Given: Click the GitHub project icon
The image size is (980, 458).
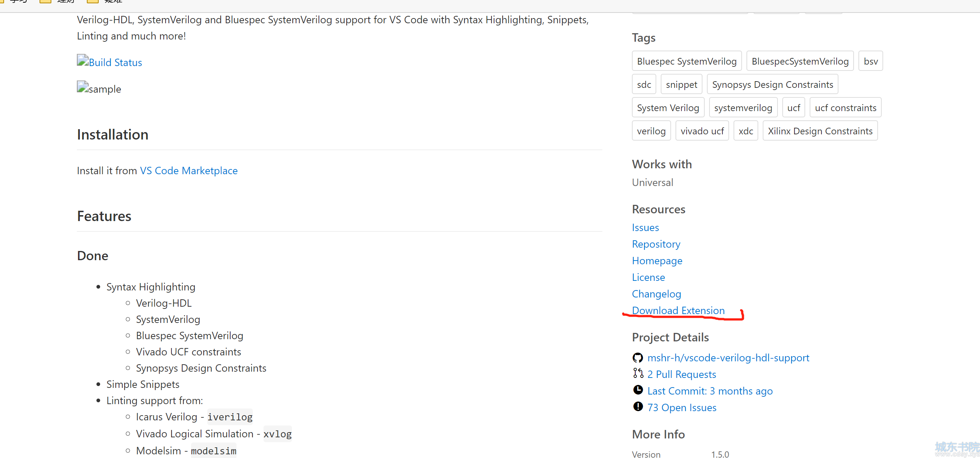Looking at the screenshot, I should point(637,357).
